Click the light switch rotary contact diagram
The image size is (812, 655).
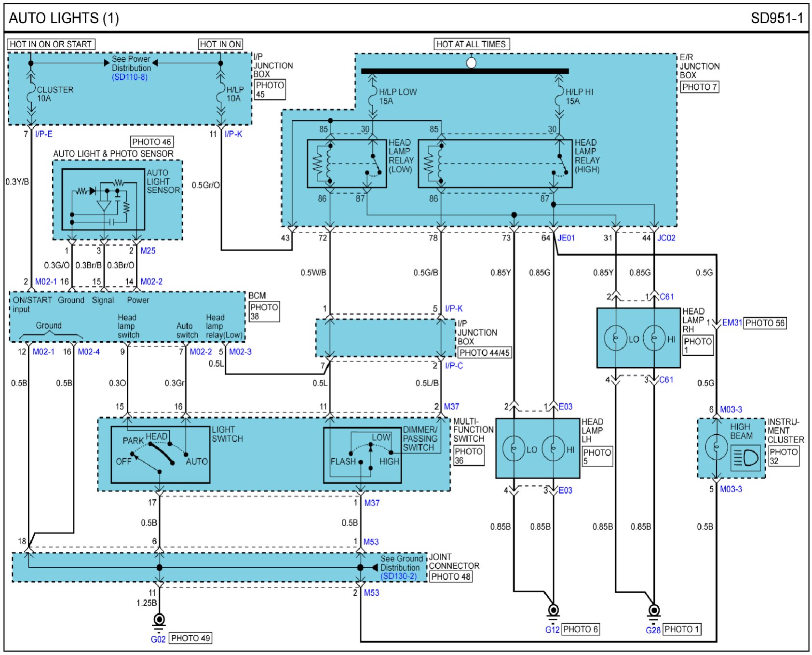click(x=161, y=454)
